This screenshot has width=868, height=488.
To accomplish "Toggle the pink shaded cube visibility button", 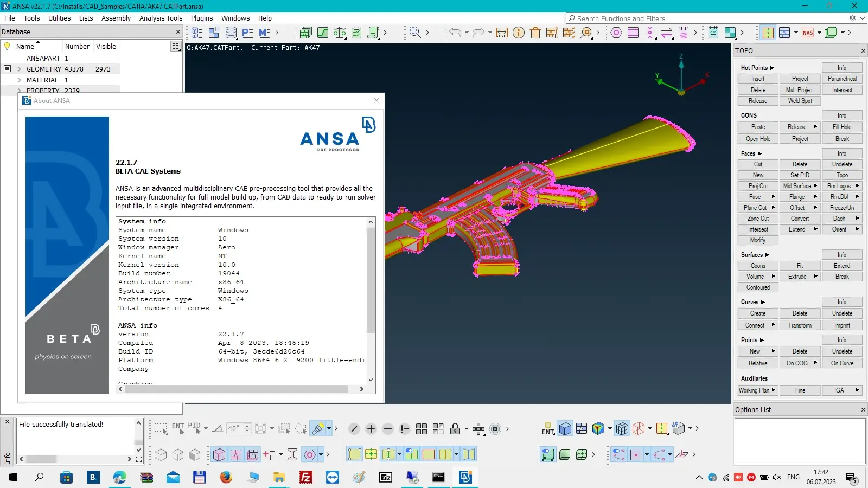I will pyautogui.click(x=219, y=454).
